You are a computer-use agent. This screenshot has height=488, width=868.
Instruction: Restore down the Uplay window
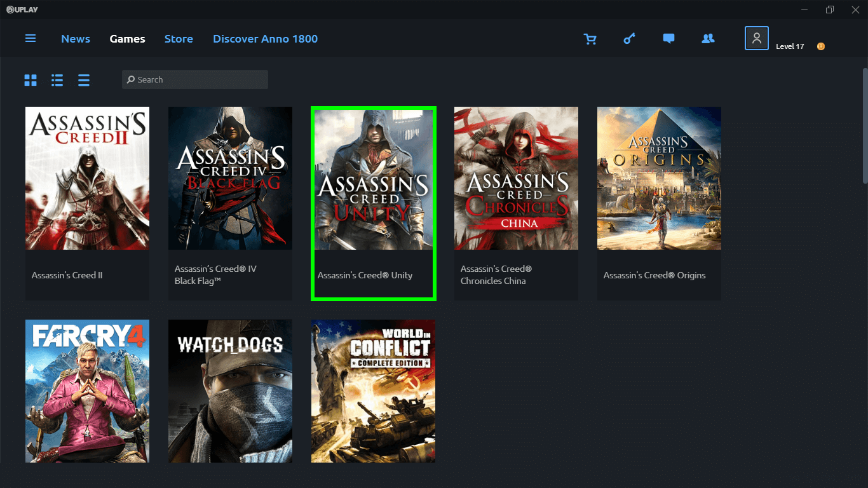click(830, 10)
